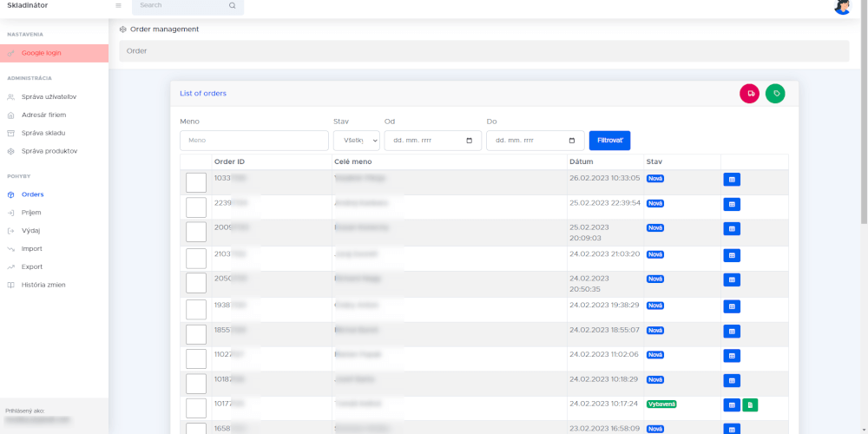Viewport: 868px width, 434px height.
Task: Select the checkbox for the 25.02.2023 22:39:54 order
Action: pos(196,207)
